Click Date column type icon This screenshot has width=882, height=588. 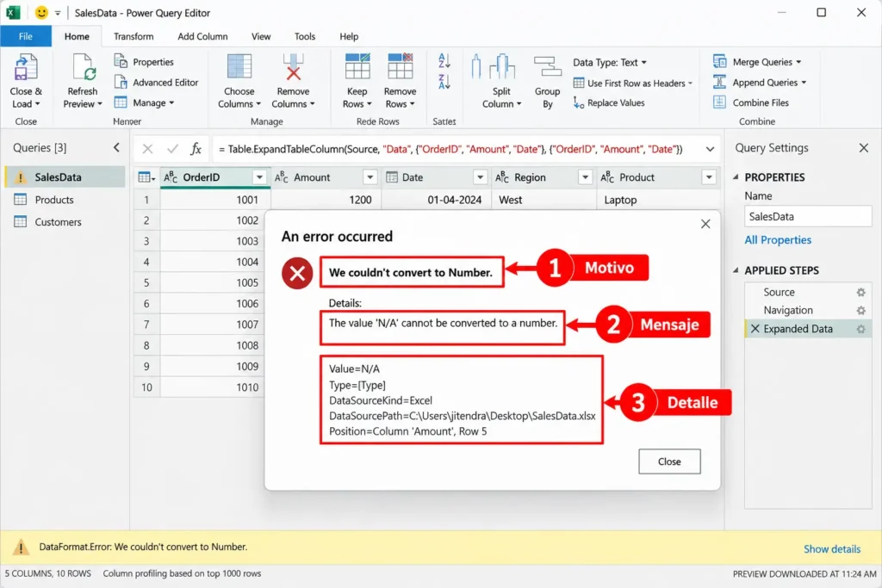(392, 177)
